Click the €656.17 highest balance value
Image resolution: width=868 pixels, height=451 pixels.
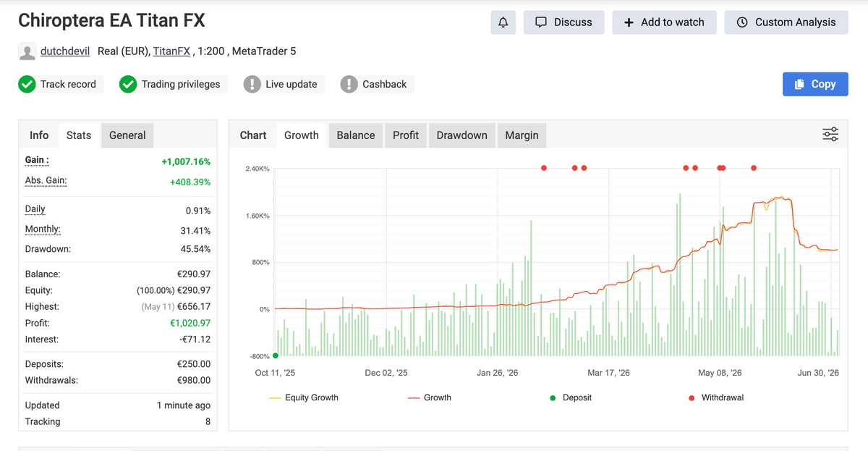pos(194,307)
